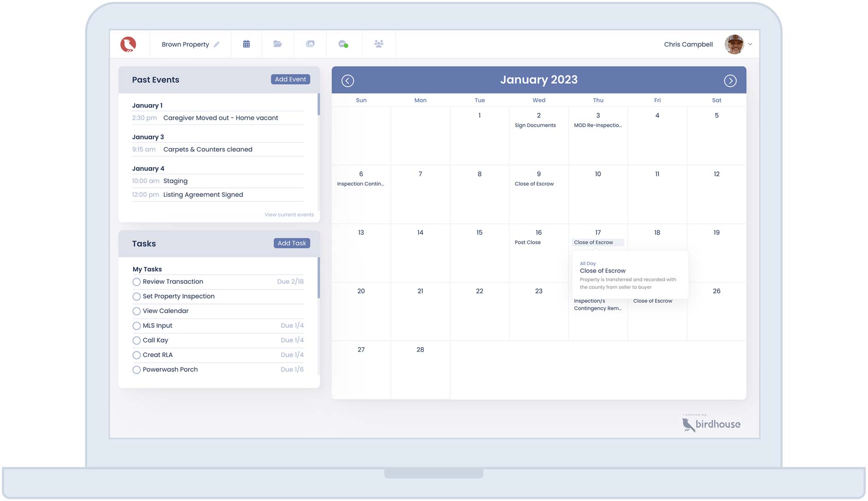This screenshot has height=501, width=868.
Task: Expand the user account dropdown arrow
Action: [x=750, y=45]
